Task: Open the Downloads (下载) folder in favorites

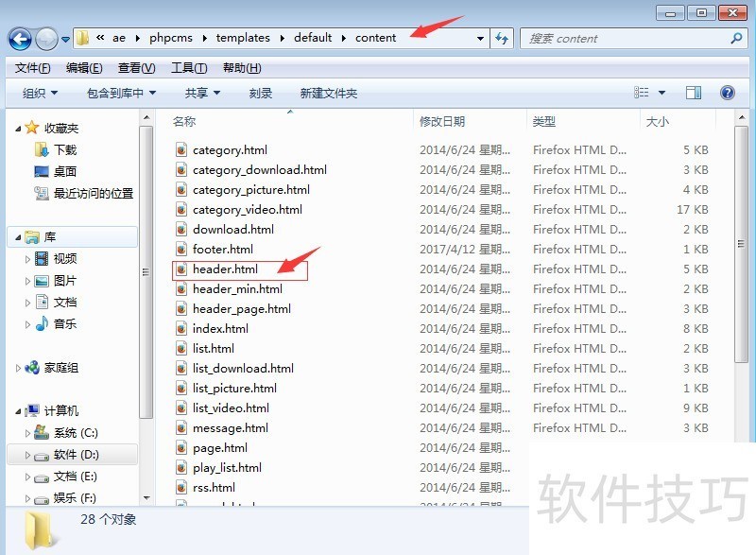Action: click(x=65, y=149)
